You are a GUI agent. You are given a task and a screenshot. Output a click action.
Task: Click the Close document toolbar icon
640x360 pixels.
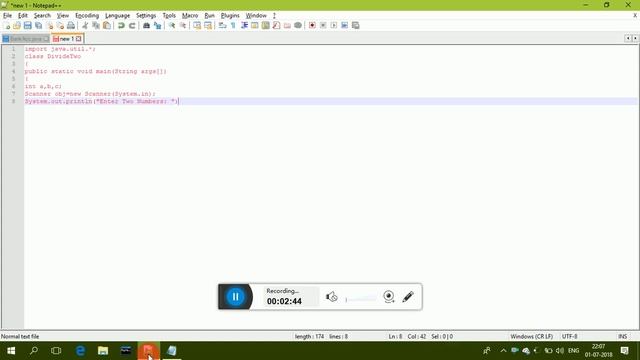point(49,25)
